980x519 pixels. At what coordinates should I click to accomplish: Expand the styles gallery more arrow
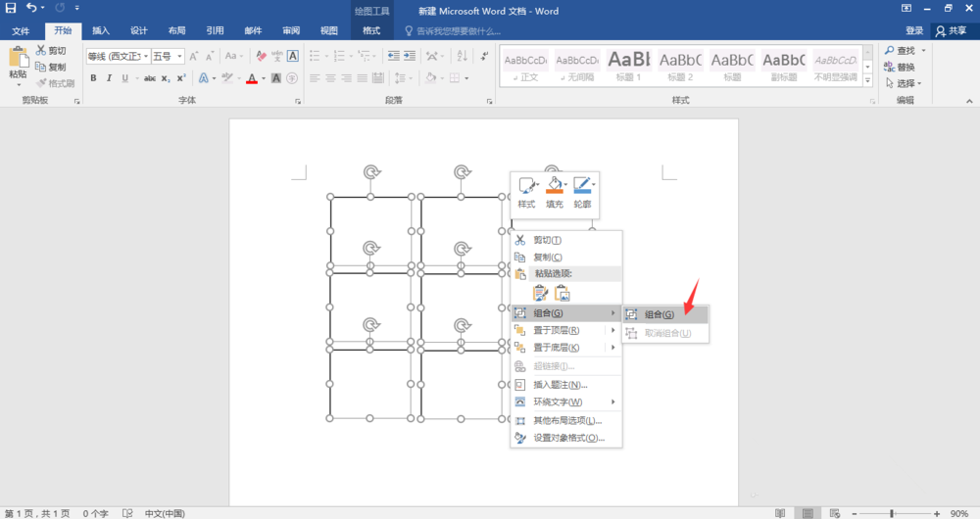click(867, 80)
